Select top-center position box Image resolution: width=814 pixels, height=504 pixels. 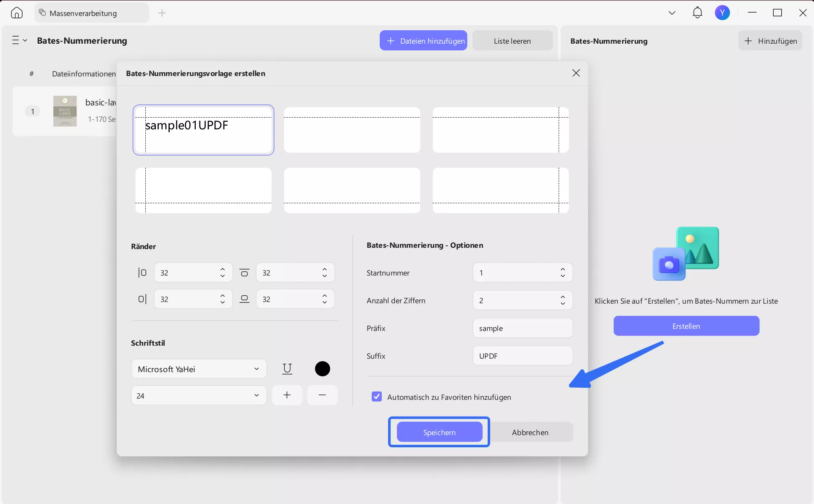352,130
